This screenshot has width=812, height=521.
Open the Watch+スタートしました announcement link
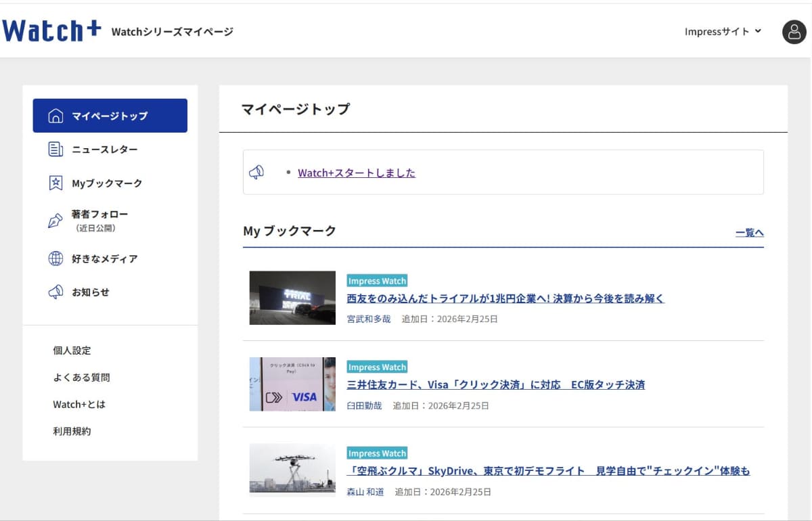coord(357,173)
